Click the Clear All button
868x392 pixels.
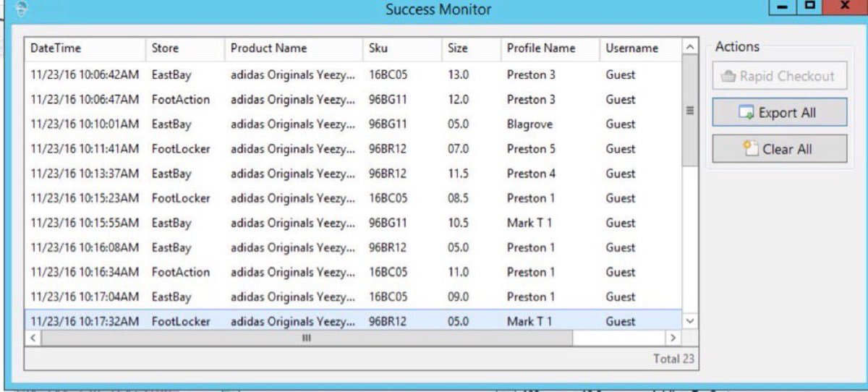coord(779,149)
